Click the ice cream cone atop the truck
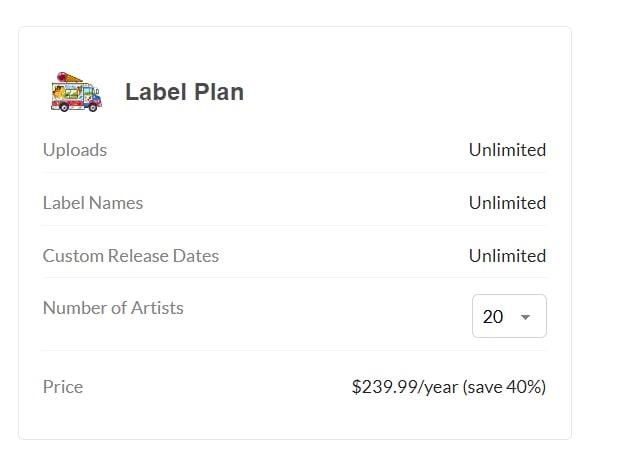The width and height of the screenshot is (623, 469). (69, 77)
